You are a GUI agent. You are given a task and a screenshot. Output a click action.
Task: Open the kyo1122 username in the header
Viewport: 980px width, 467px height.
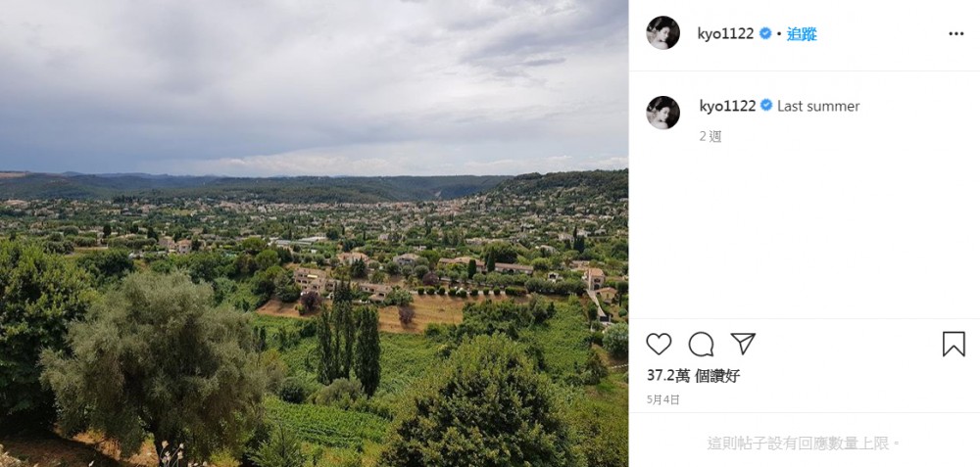point(726,33)
